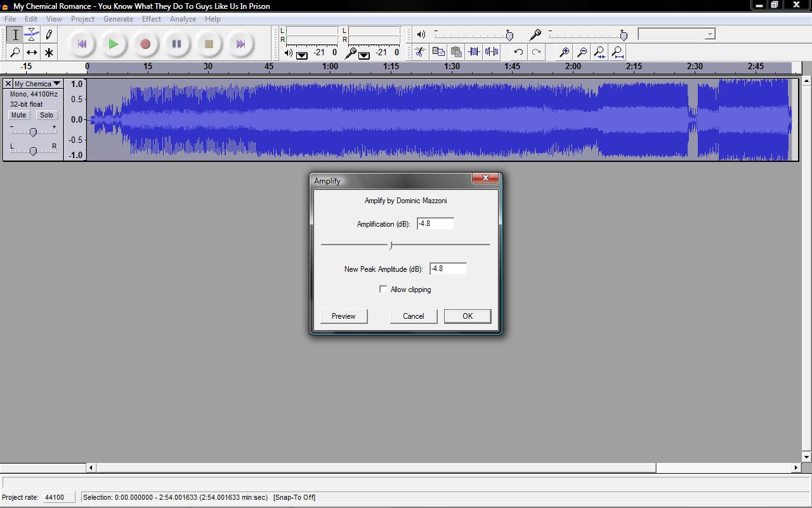Image resolution: width=812 pixels, height=508 pixels.
Task: Copy selection using Copy icon
Action: (x=438, y=52)
